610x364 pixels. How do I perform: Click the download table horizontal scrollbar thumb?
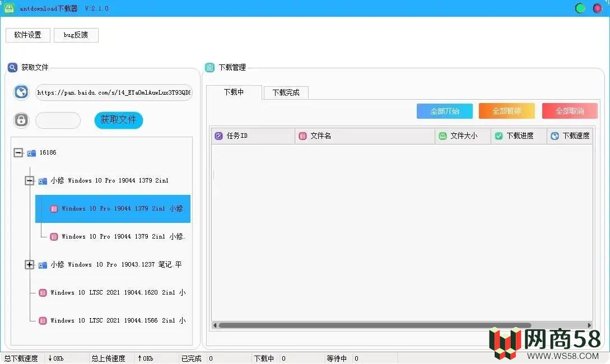click(x=375, y=325)
